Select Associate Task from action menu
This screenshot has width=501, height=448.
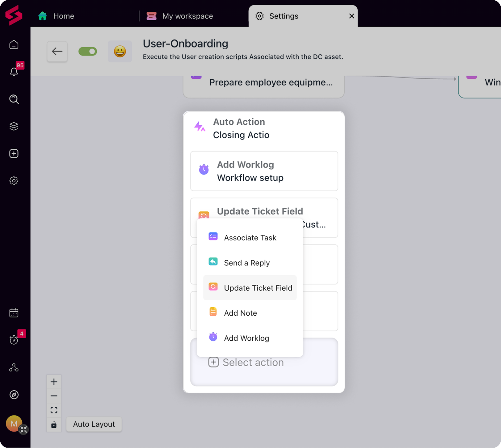coord(250,238)
